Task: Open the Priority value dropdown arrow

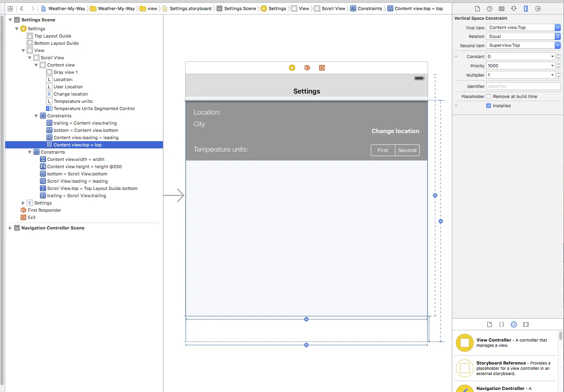Action: (x=552, y=66)
